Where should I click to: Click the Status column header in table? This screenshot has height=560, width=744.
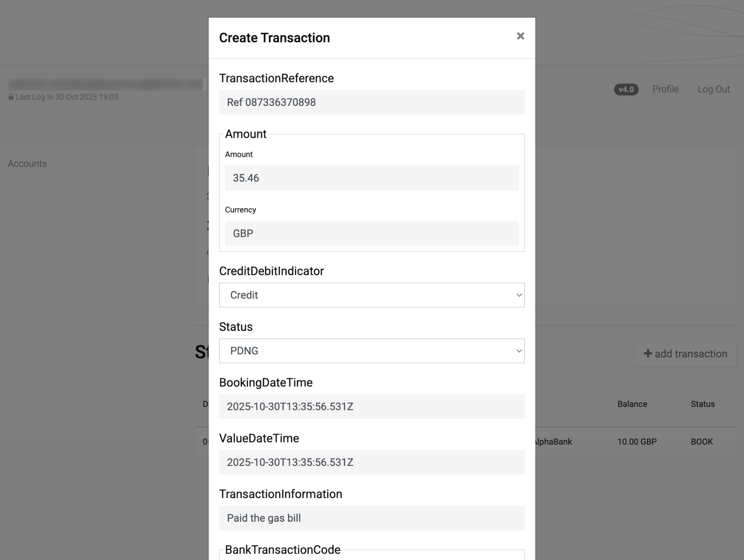[703, 404]
